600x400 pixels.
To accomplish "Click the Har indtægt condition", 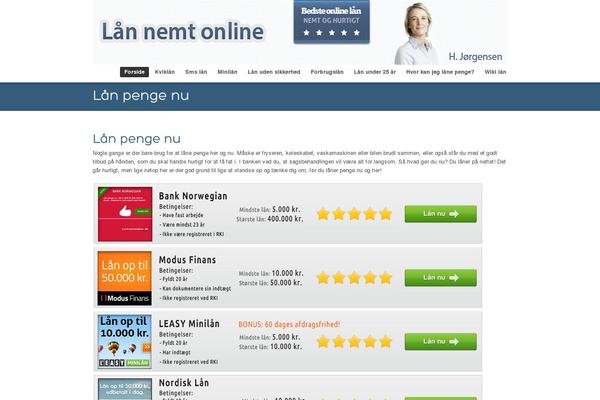I will click(175, 353).
